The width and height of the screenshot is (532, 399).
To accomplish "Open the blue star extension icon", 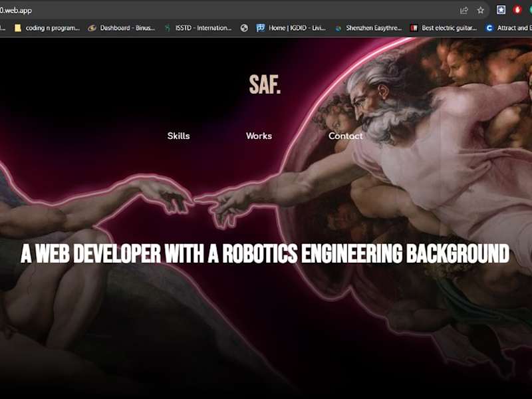I will [501, 10].
